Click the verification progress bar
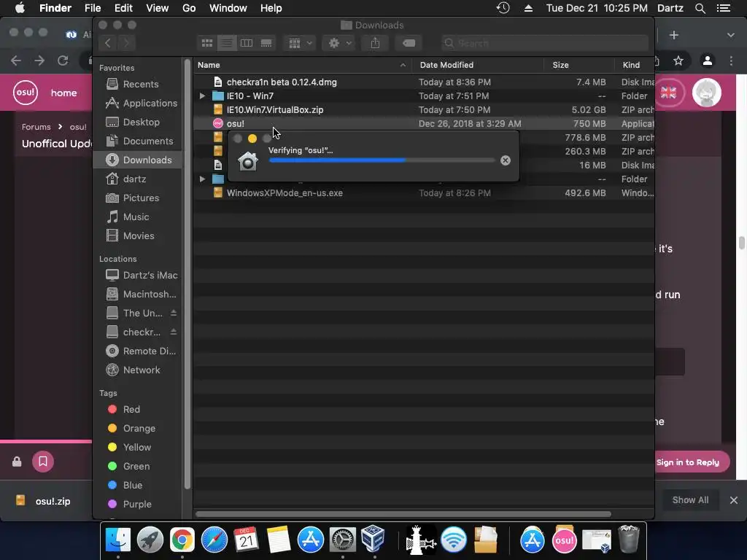Image resolution: width=747 pixels, height=560 pixels. (382, 160)
